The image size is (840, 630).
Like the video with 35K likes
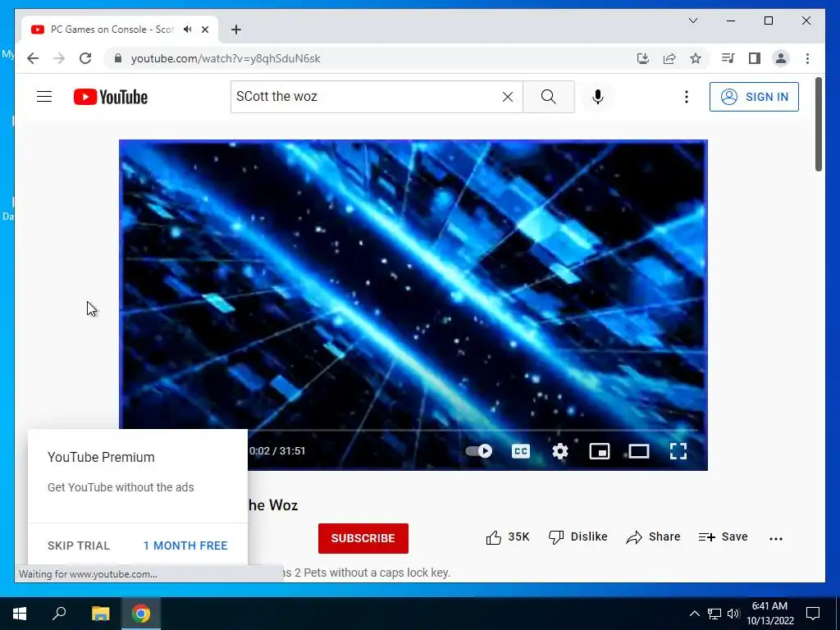[x=507, y=537]
